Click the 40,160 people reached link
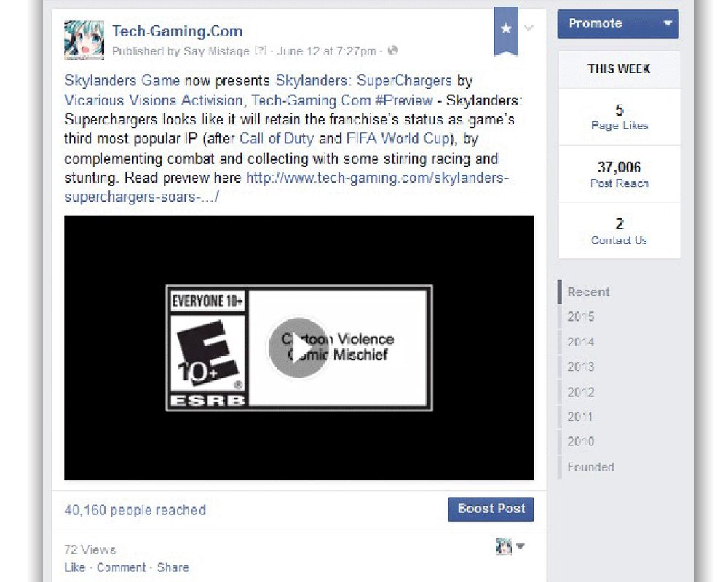This screenshot has height=582, width=728. [135, 510]
